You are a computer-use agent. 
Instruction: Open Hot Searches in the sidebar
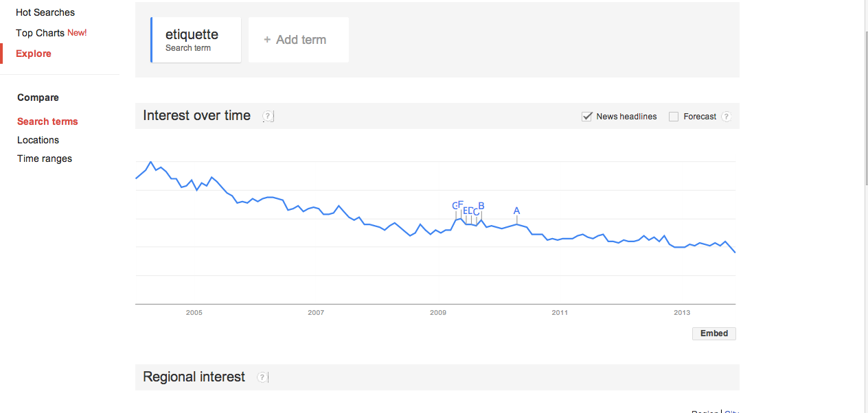pos(45,12)
